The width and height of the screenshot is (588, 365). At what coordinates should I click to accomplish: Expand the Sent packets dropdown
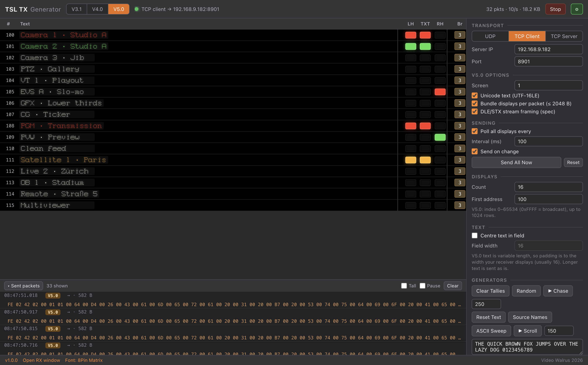[x=24, y=286]
